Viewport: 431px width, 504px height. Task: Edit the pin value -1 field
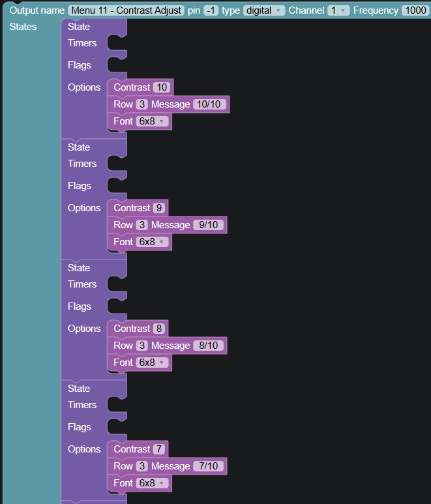[x=211, y=10]
